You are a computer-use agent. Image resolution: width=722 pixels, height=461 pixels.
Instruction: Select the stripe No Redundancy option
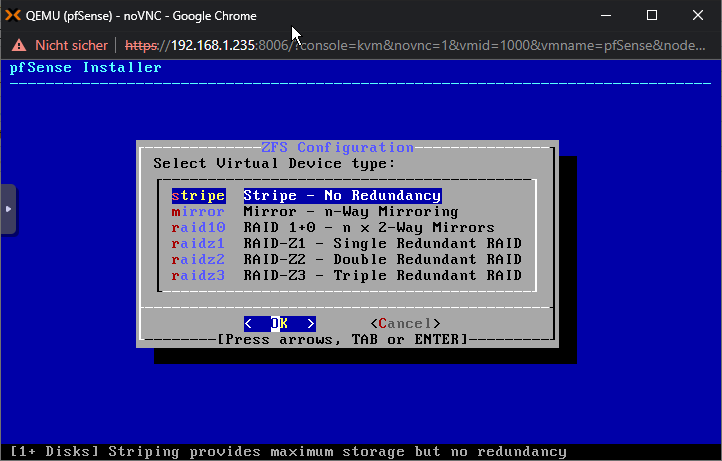click(x=307, y=196)
